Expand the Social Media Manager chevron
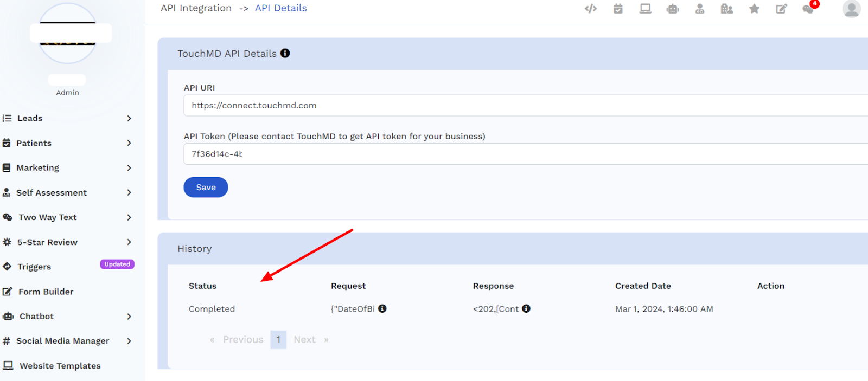The width and height of the screenshot is (868, 381). coord(129,341)
